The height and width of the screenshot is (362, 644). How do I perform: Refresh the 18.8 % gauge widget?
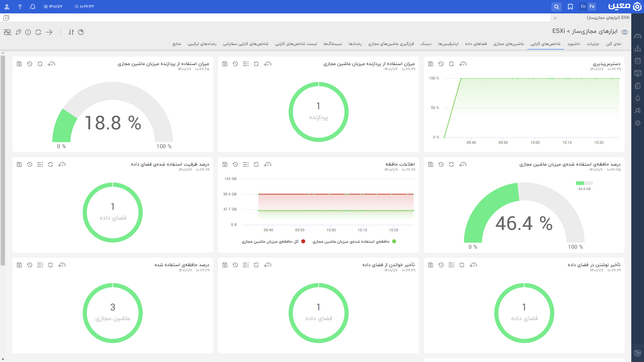pyautogui.click(x=40, y=64)
